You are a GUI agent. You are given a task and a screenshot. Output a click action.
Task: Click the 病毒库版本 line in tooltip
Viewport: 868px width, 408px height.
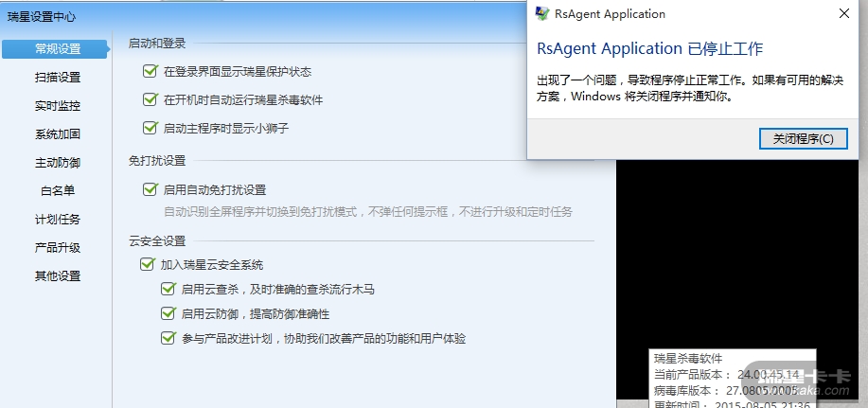726,390
